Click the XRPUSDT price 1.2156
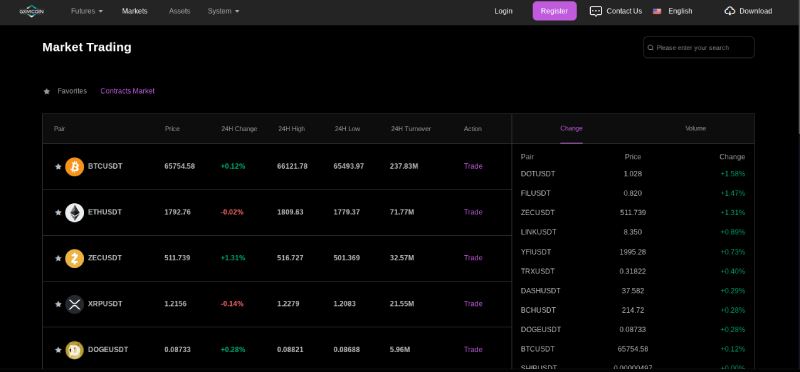 point(176,304)
